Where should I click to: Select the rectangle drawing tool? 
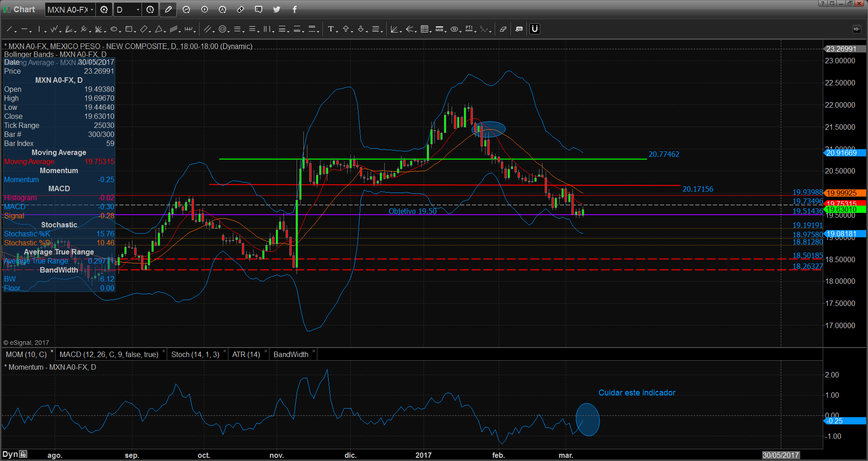(129, 29)
